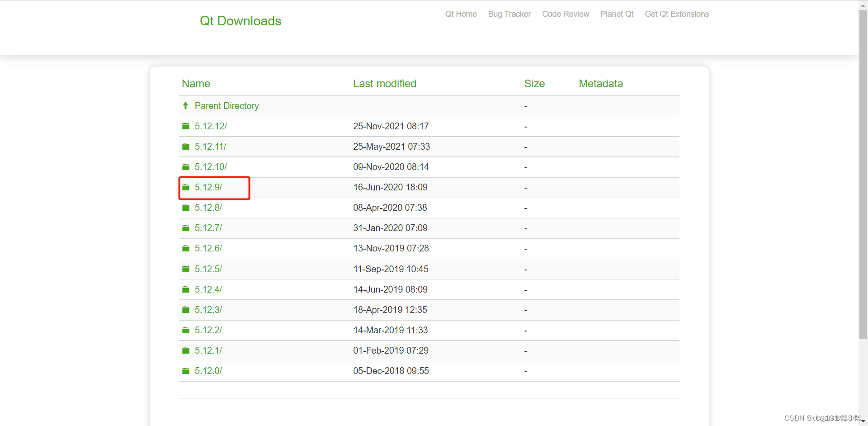Click the folder icon beside 5.12.8/
Screen dimensions: 868x426
tap(186, 208)
